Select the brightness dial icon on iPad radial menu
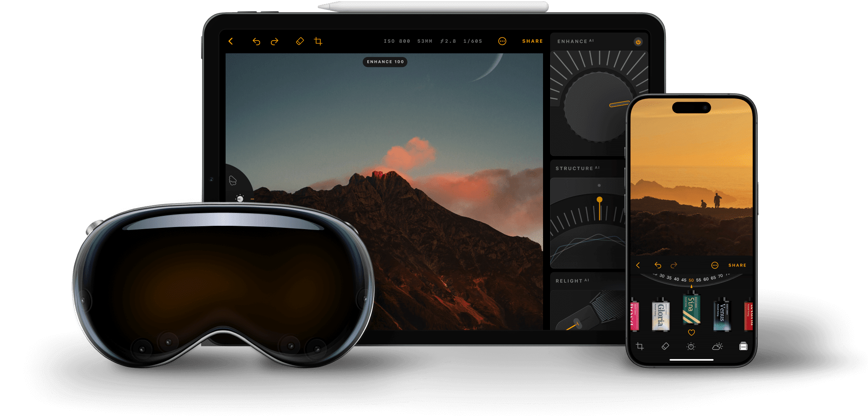This screenshot has width=868, height=416. coord(240,199)
